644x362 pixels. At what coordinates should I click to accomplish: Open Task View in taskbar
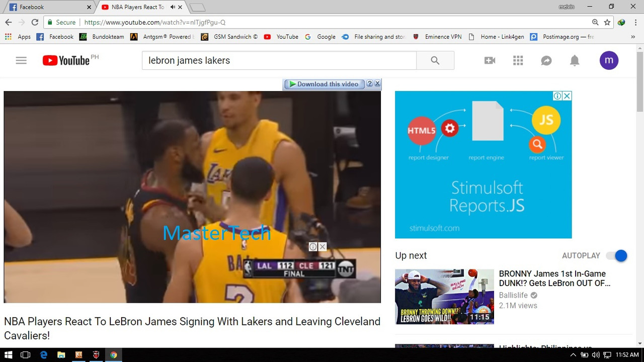pos(26,354)
